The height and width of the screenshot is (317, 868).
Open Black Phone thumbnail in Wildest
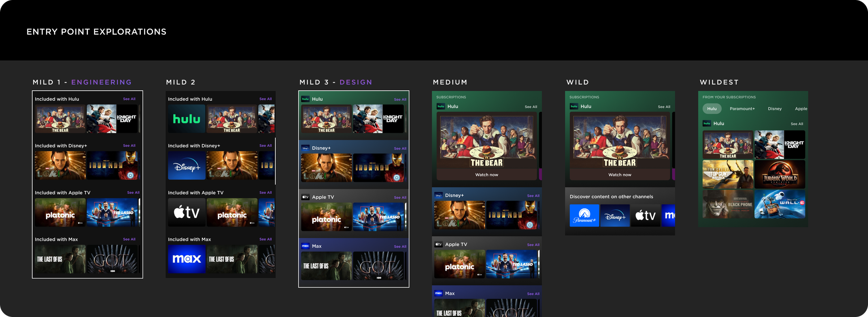[x=728, y=204]
